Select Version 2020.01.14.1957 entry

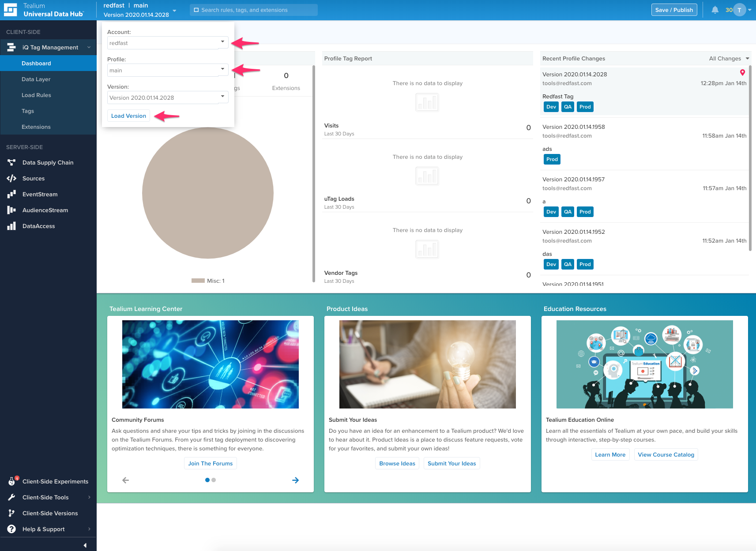[x=644, y=197]
